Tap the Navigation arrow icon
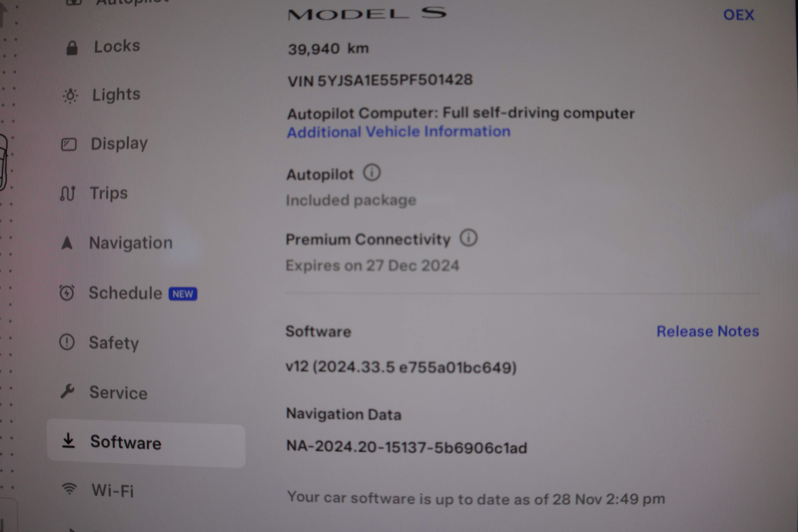 point(67,243)
